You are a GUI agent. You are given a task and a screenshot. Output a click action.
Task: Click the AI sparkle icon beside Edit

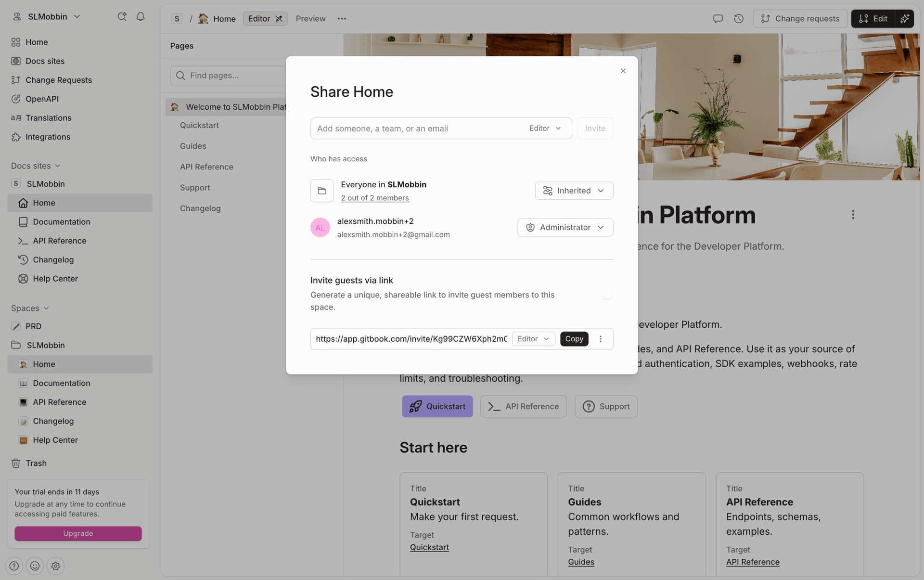(x=905, y=19)
